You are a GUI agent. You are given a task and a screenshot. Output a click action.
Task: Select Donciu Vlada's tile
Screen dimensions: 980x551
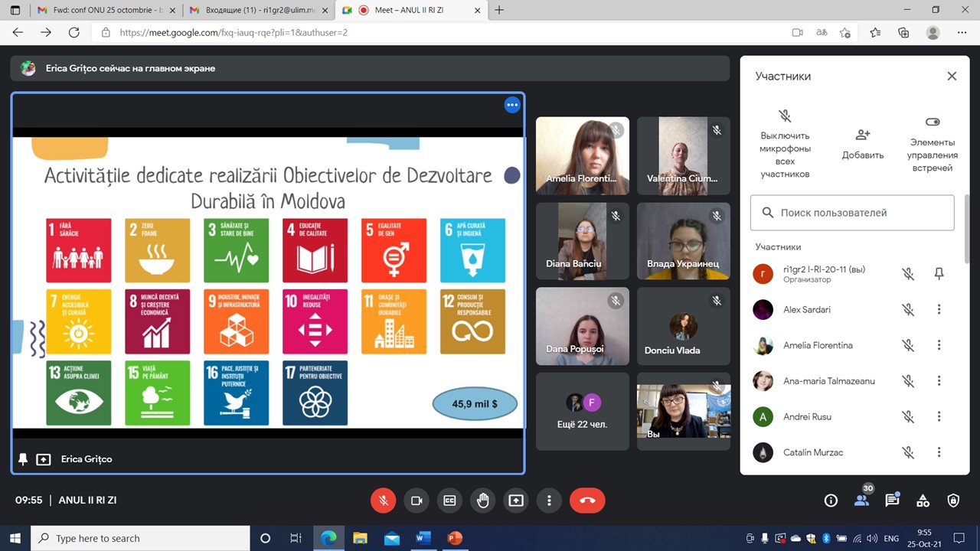click(x=684, y=326)
